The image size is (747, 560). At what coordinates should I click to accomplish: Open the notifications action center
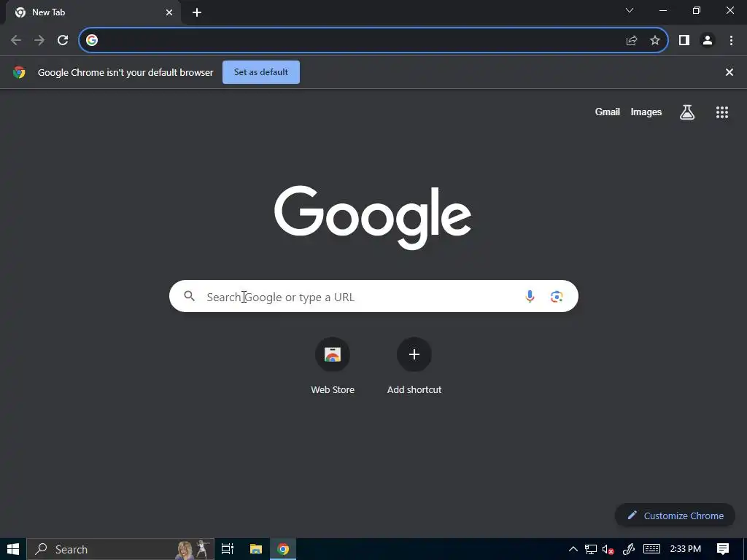(x=723, y=549)
